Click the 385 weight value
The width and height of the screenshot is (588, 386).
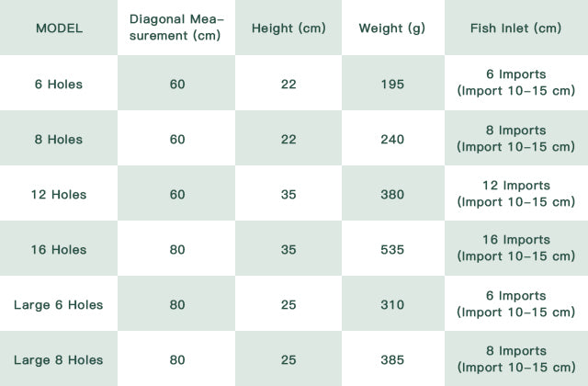pos(392,359)
